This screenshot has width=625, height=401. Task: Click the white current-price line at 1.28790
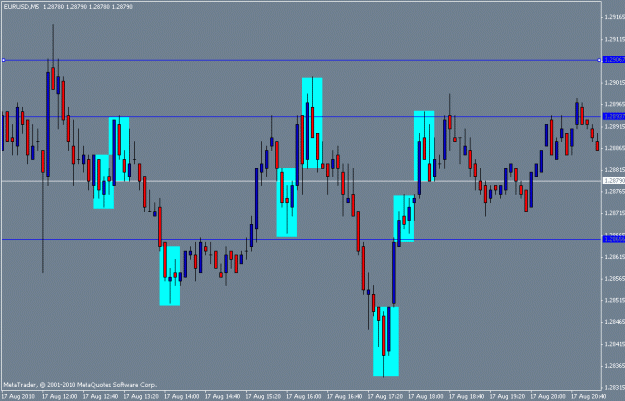301,181
